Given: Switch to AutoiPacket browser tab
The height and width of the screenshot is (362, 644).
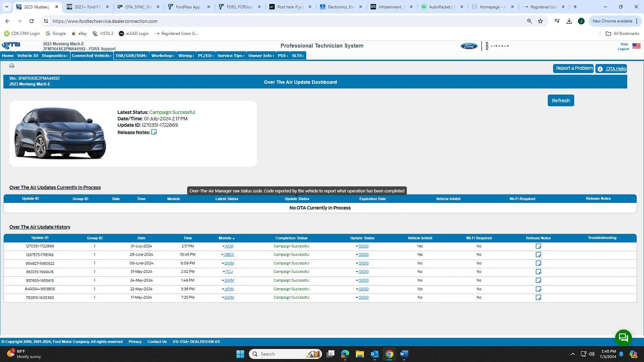Looking at the screenshot, I should tap(442, 7).
